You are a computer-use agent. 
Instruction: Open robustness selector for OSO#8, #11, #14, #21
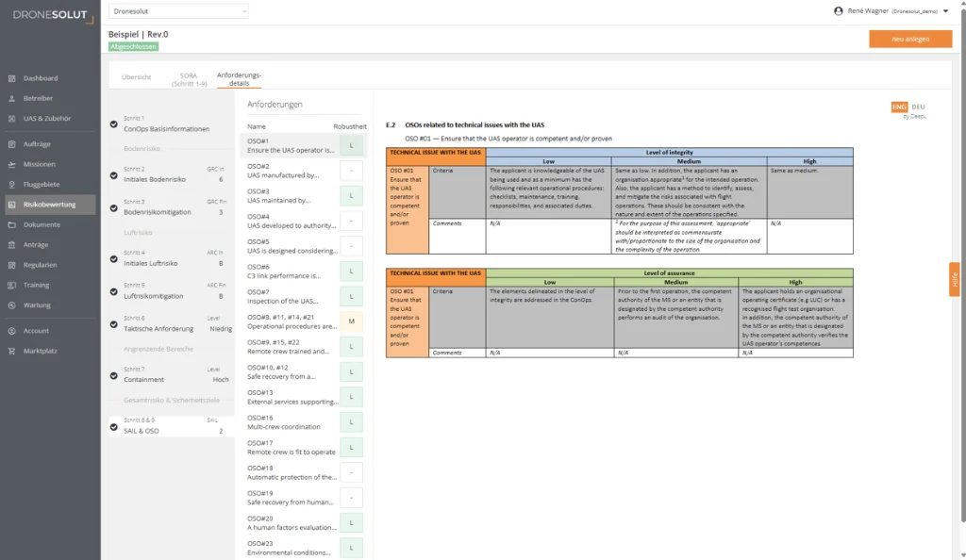click(351, 321)
